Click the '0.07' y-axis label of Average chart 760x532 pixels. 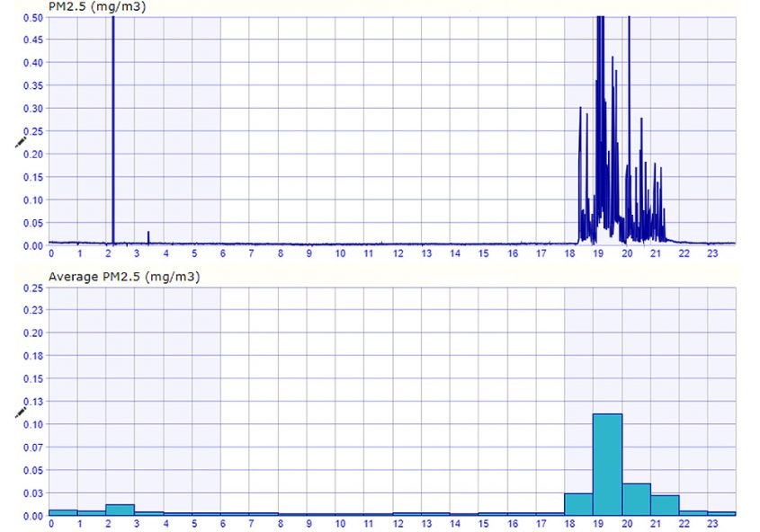point(33,448)
